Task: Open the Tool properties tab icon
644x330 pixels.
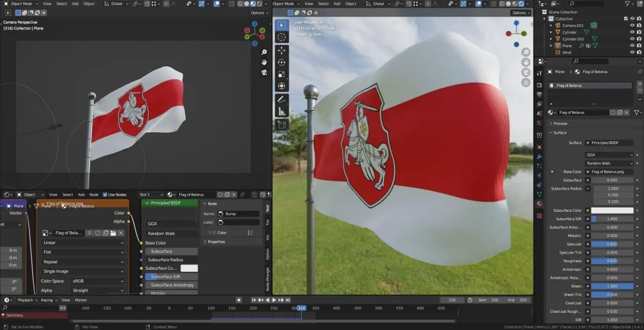Action: pyautogui.click(x=539, y=73)
